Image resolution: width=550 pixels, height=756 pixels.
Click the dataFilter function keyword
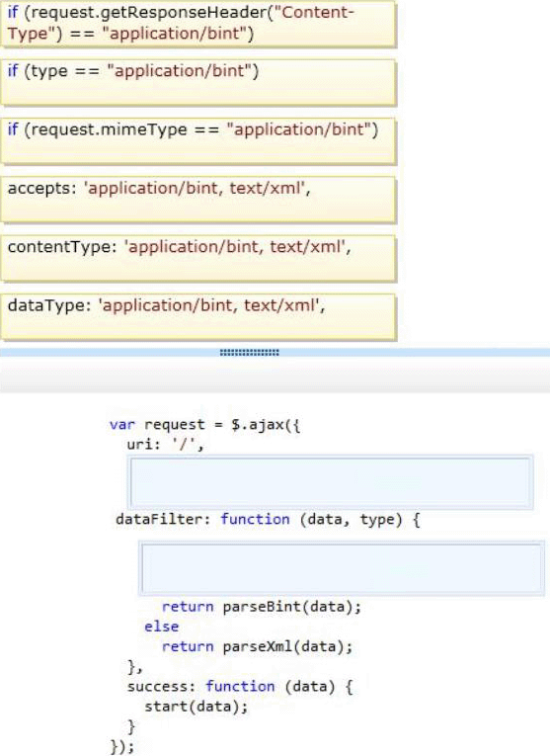[x=256, y=519]
